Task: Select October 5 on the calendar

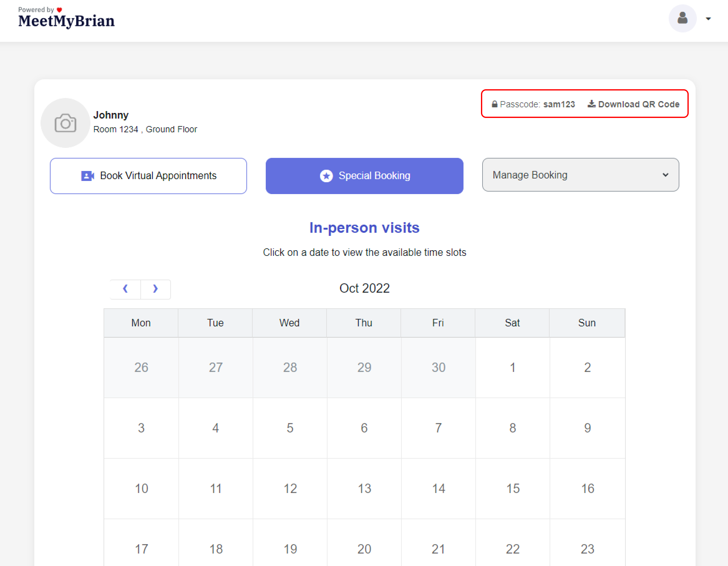Action: 290,428
